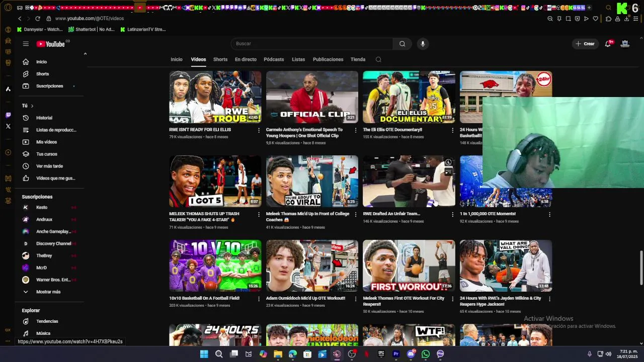The width and height of the screenshot is (644, 362).
Task: Open Twitch in Opera sidebar
Action: point(8,115)
